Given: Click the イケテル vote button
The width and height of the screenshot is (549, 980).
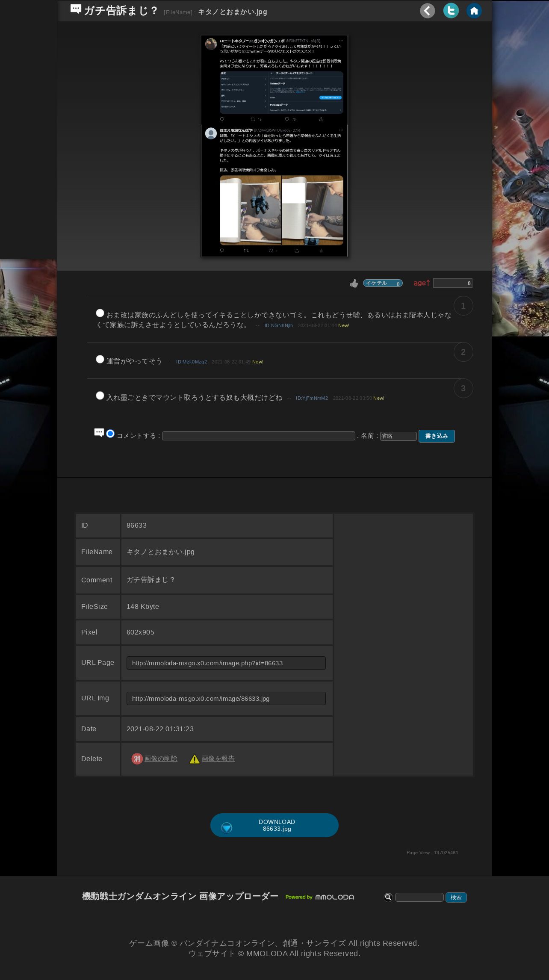Looking at the screenshot, I should [x=383, y=283].
